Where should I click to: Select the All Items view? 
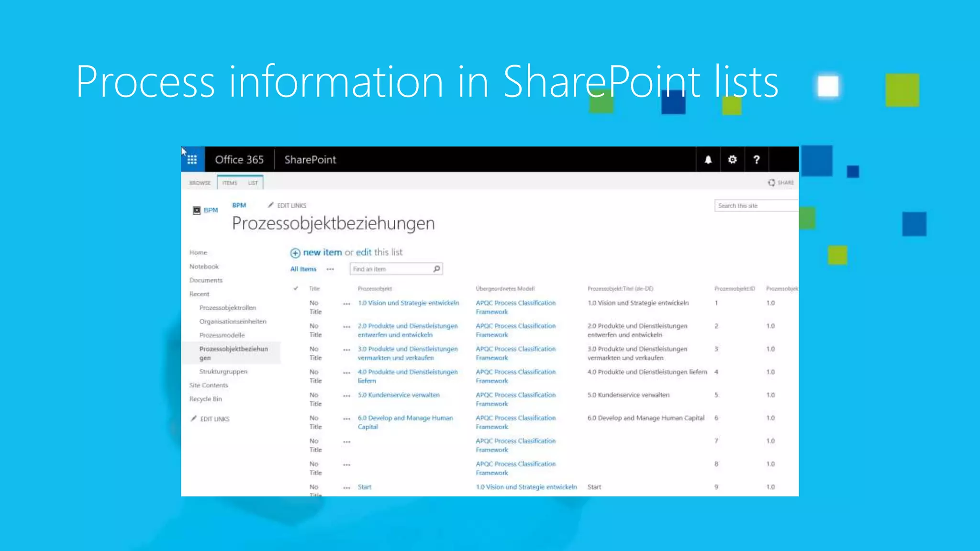(x=303, y=269)
